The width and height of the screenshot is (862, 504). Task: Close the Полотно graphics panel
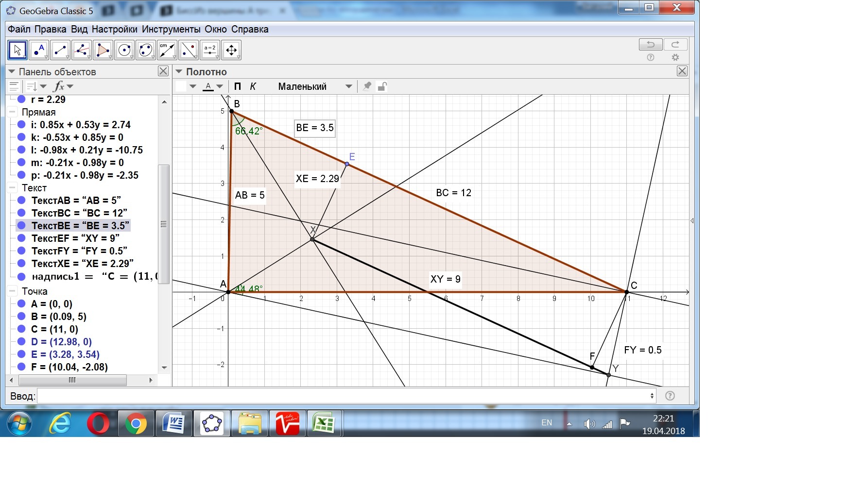coord(682,71)
